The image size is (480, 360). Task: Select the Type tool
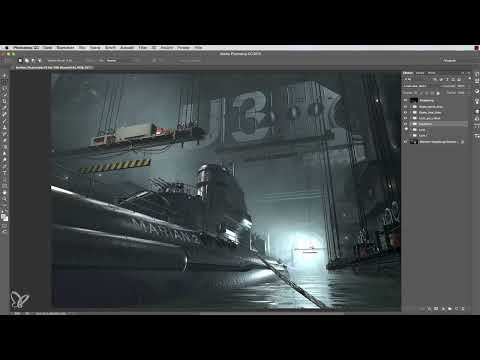point(5,173)
